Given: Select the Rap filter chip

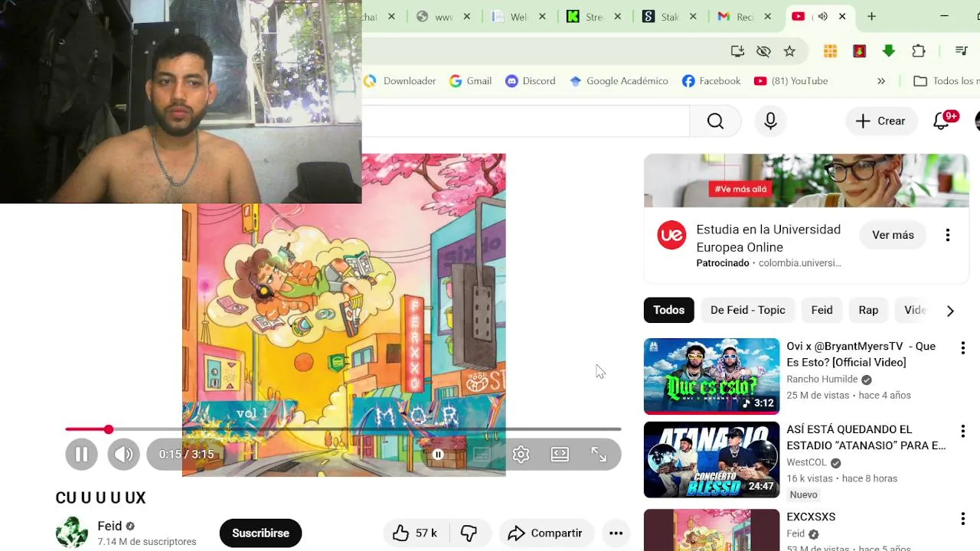Looking at the screenshot, I should click(868, 310).
